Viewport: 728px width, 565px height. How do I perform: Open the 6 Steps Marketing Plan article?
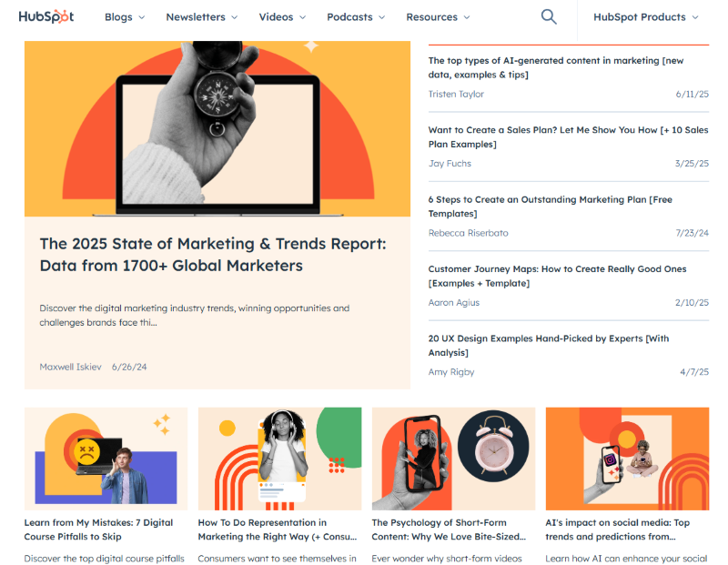coord(550,207)
